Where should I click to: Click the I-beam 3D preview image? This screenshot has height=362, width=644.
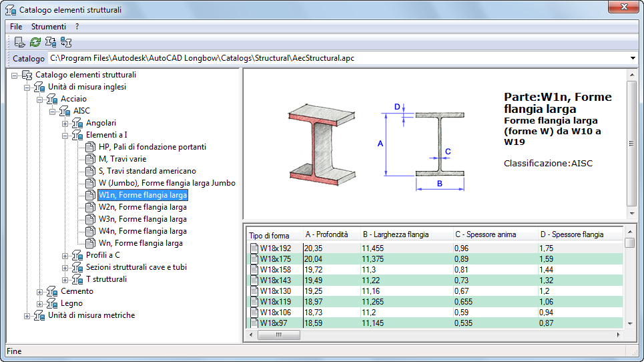pyautogui.click(x=322, y=145)
